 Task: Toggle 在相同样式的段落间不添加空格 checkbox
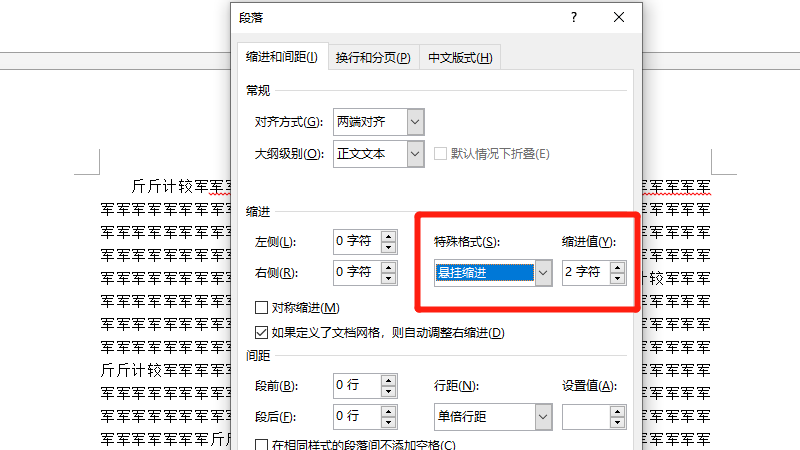click(x=262, y=445)
